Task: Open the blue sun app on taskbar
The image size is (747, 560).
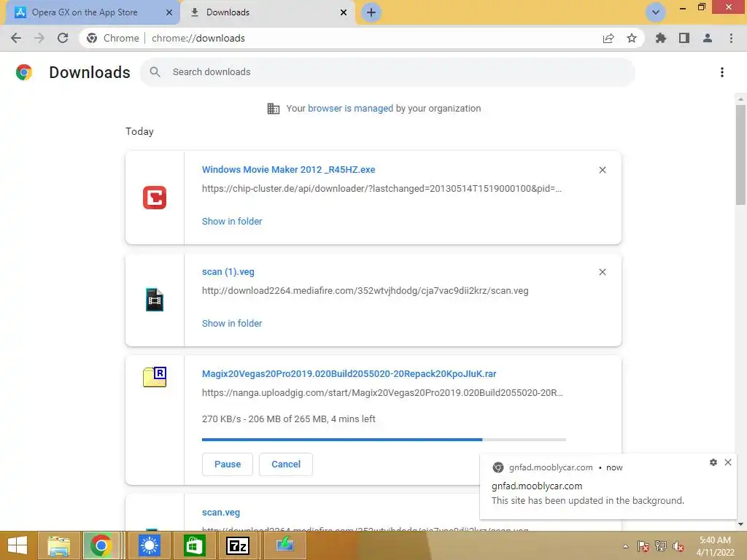Action: [x=149, y=545]
